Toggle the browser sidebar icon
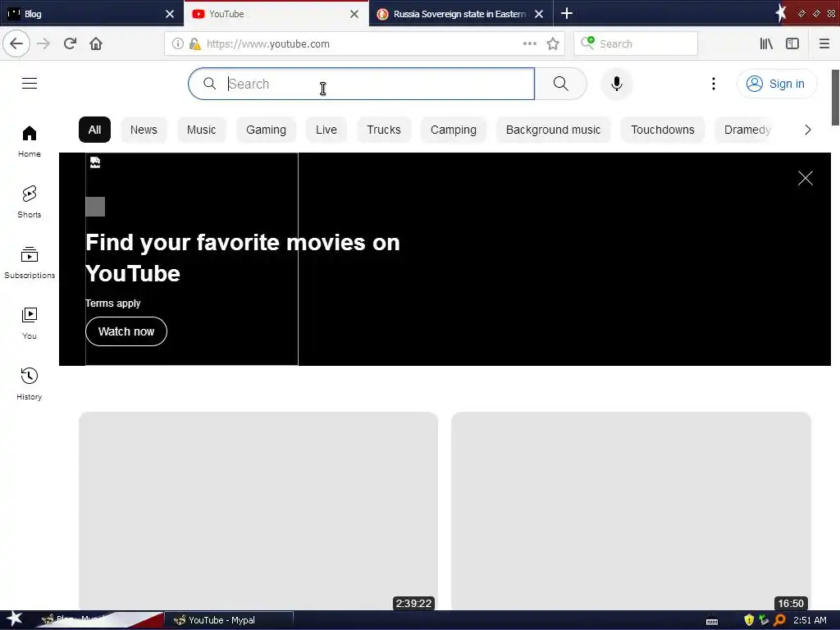Viewport: 840px width, 630px height. (x=792, y=43)
